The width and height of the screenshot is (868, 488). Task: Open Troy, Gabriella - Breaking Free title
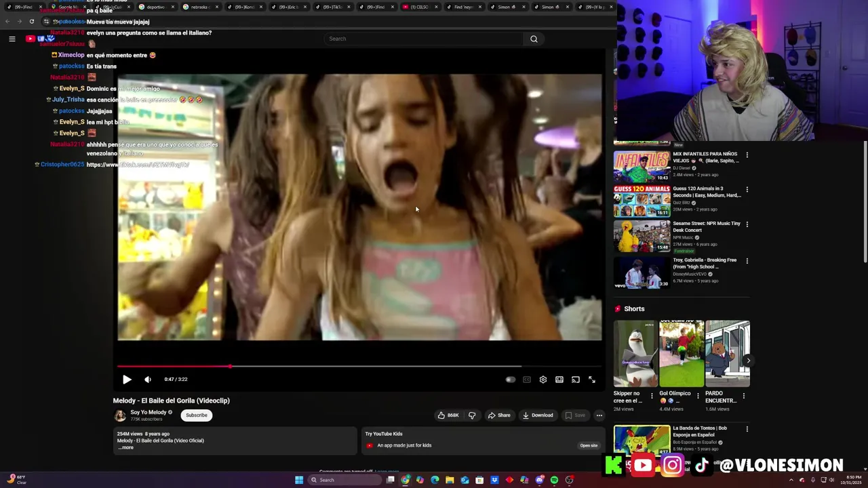click(x=705, y=263)
